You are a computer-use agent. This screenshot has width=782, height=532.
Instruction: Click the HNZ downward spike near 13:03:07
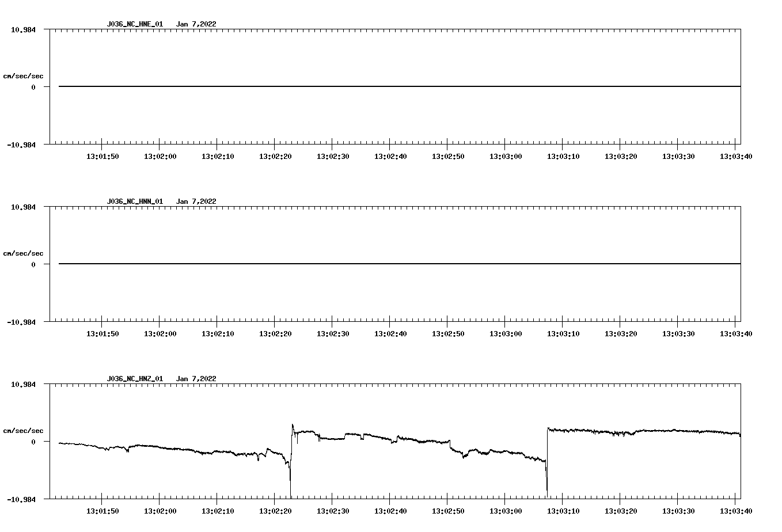pos(546,478)
